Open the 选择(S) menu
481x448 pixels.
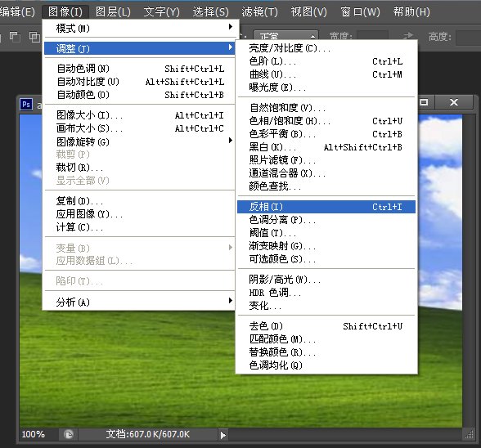211,11
